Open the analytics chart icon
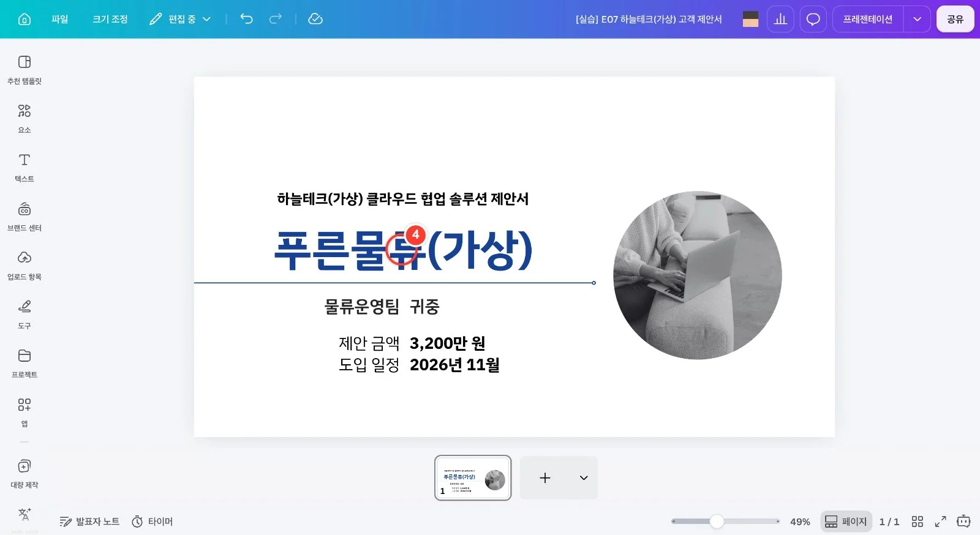980x535 pixels. pos(780,19)
